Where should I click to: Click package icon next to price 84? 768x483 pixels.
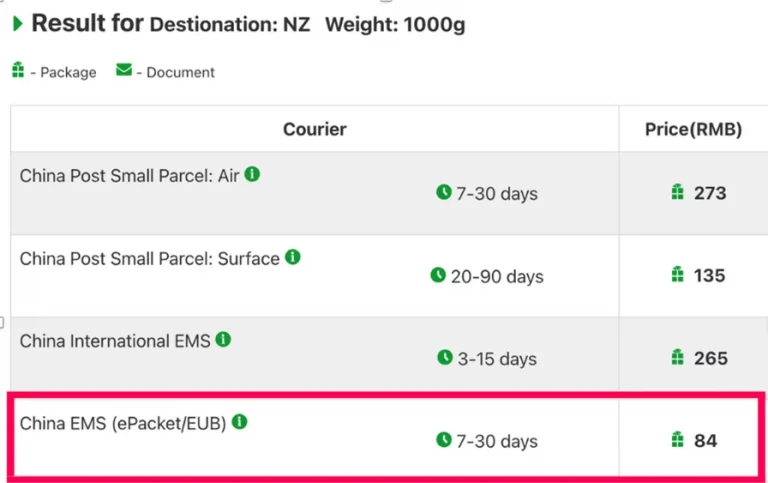[x=677, y=439]
